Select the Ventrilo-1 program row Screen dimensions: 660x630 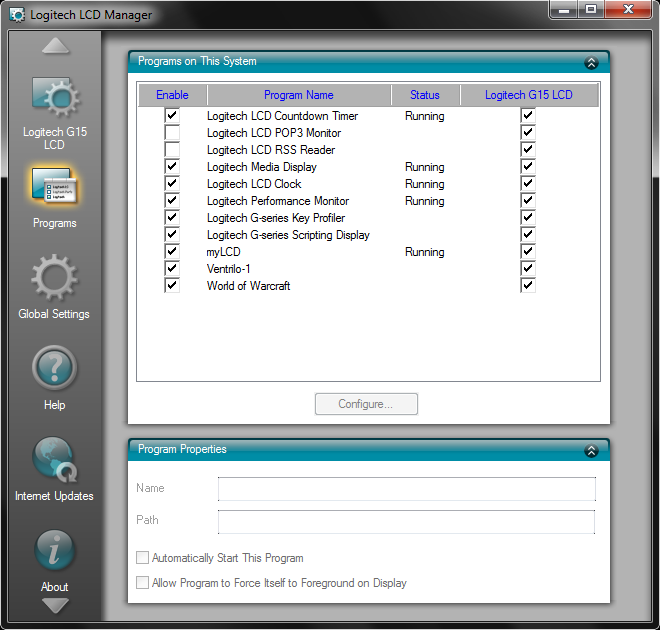click(x=368, y=268)
